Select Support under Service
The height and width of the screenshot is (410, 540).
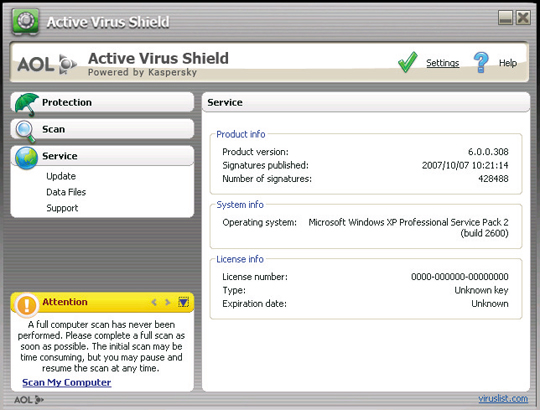click(x=62, y=208)
